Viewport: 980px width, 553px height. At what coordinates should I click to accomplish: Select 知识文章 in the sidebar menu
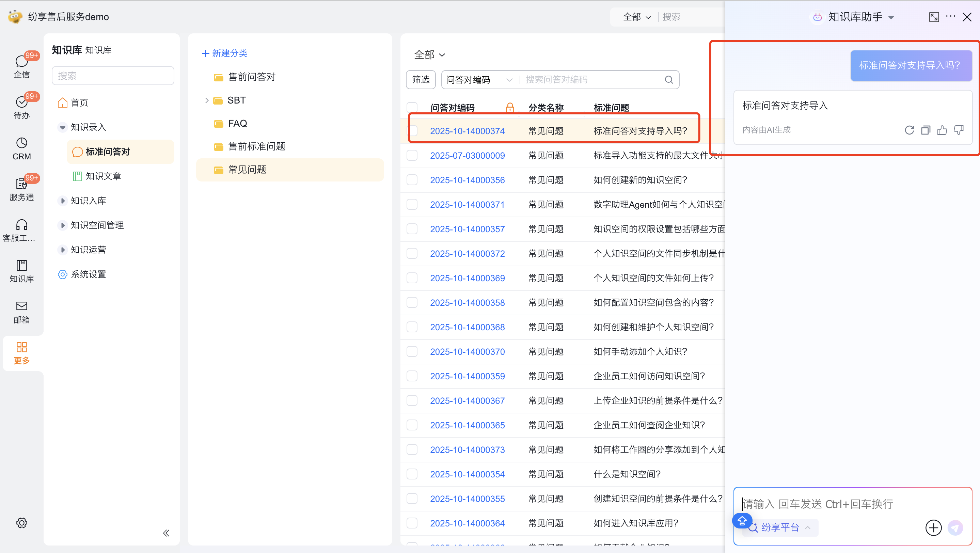[103, 176]
